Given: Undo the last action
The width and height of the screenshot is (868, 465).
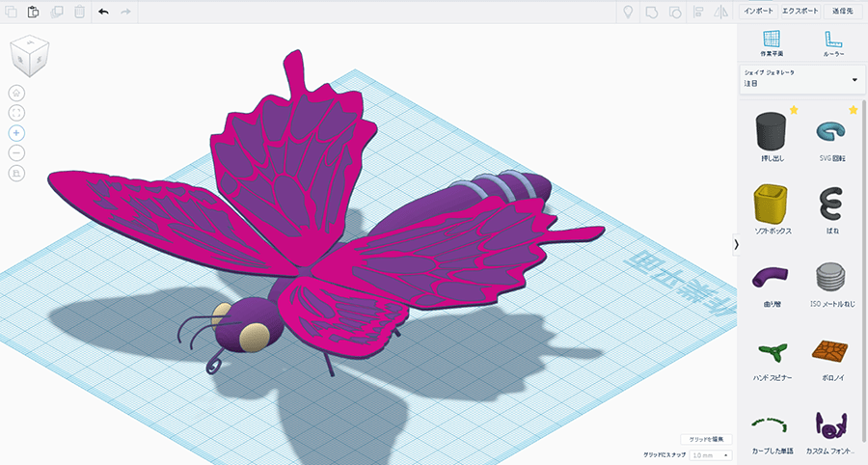Looking at the screenshot, I should [x=103, y=12].
